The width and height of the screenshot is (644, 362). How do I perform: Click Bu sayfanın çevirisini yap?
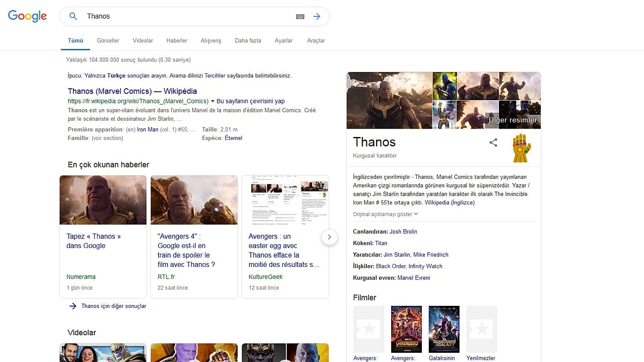pyautogui.click(x=251, y=101)
